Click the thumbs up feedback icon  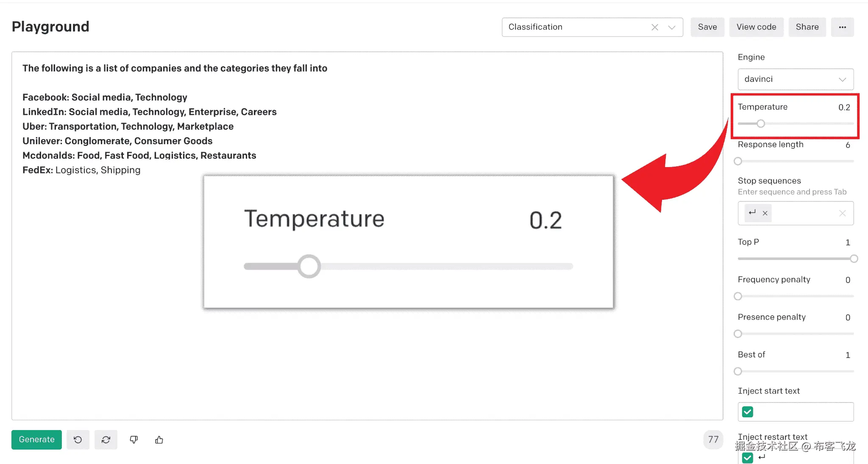pyautogui.click(x=159, y=440)
